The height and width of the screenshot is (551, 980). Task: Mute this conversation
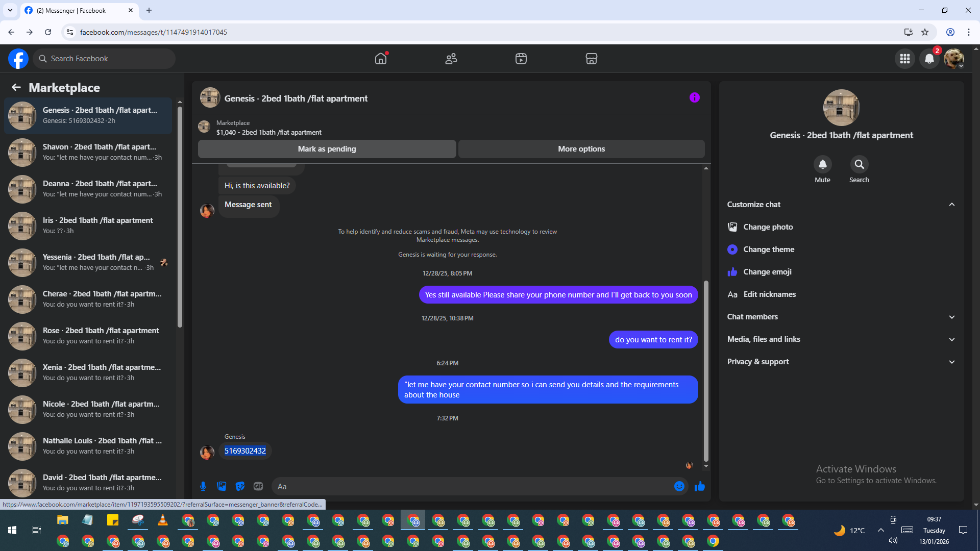click(822, 165)
